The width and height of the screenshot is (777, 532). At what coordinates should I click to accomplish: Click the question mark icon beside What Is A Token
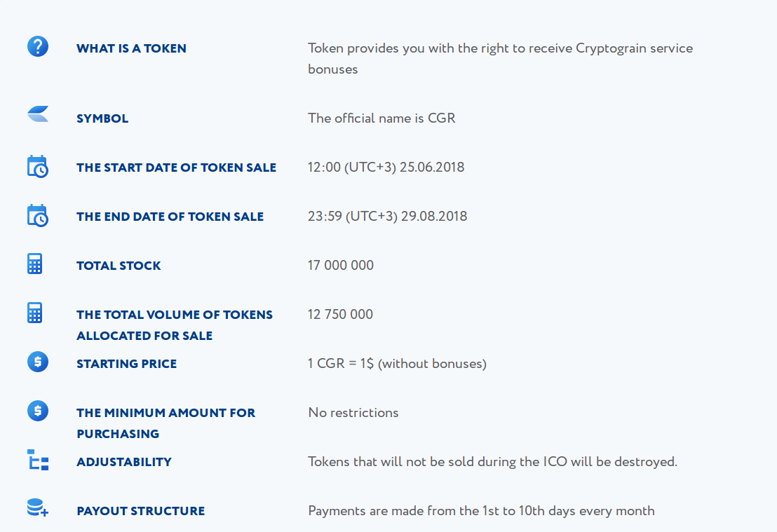(x=38, y=46)
